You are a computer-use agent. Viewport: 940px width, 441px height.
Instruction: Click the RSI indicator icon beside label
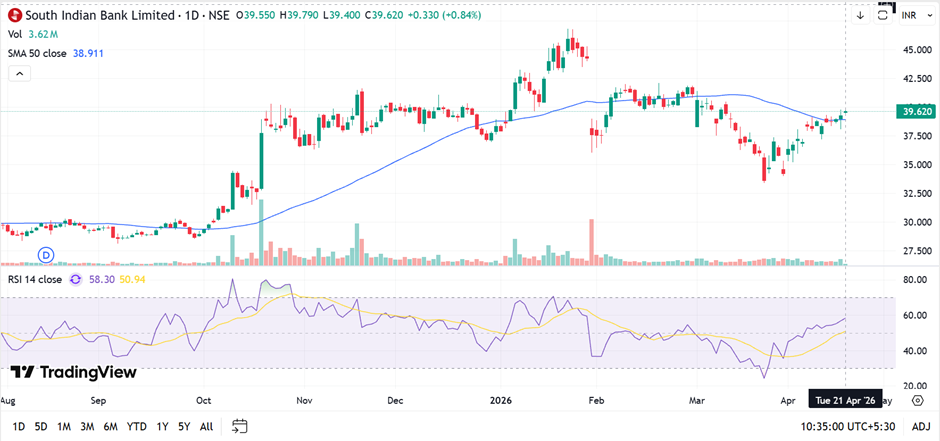click(x=76, y=279)
